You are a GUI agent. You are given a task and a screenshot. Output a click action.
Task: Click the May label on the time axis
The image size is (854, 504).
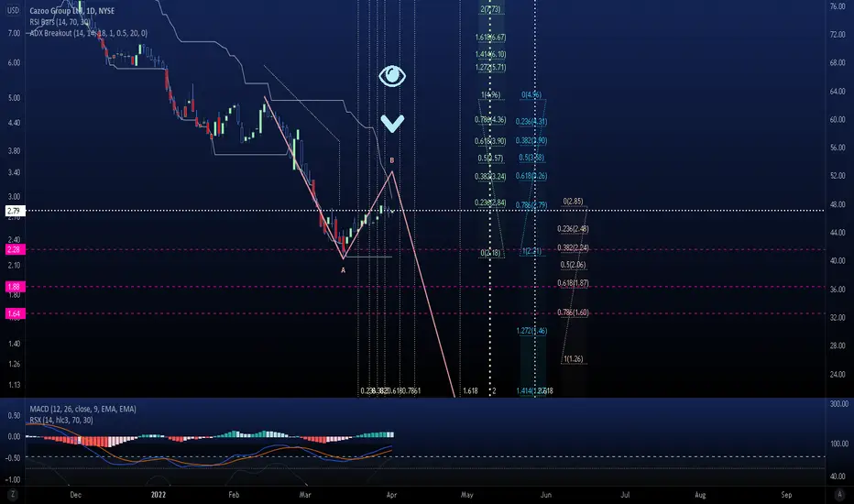click(x=466, y=495)
